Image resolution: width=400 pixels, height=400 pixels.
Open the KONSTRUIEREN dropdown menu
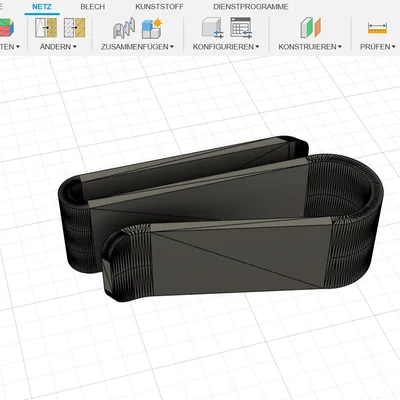pos(310,47)
